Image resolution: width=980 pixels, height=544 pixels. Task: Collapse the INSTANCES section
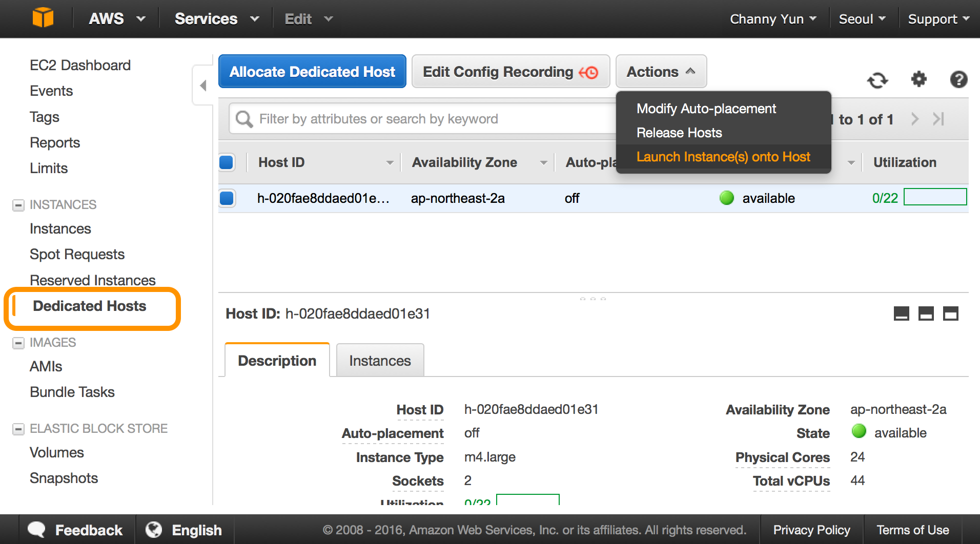point(18,205)
